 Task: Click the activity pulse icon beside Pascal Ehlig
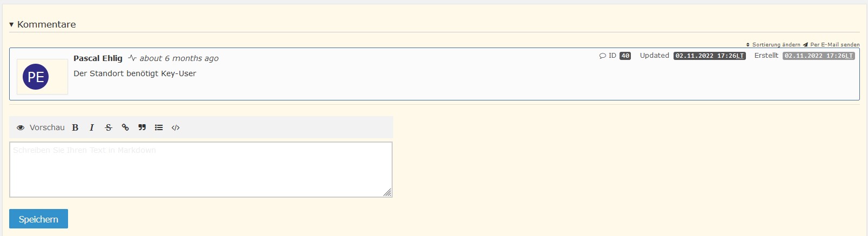pos(132,58)
